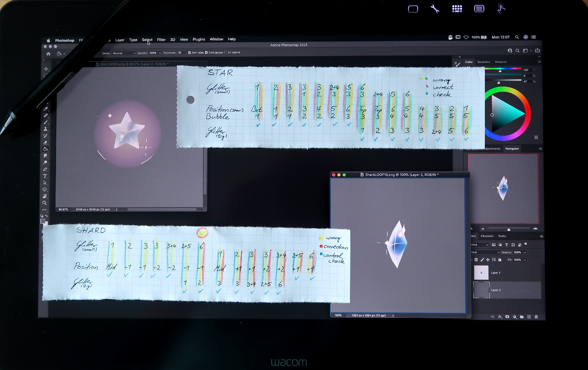Image resolution: width=588 pixels, height=370 pixels.
Task: Select the Dodge tool
Action: pos(45,162)
